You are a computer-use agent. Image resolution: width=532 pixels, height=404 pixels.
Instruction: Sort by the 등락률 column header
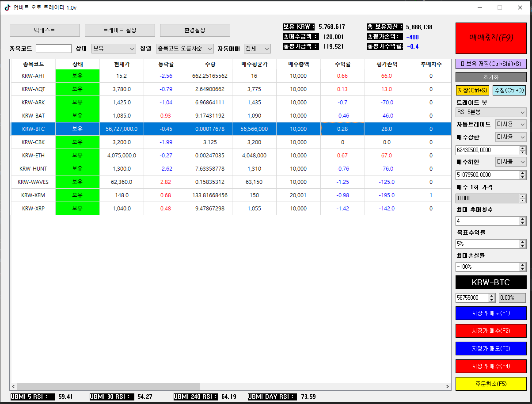(166, 64)
